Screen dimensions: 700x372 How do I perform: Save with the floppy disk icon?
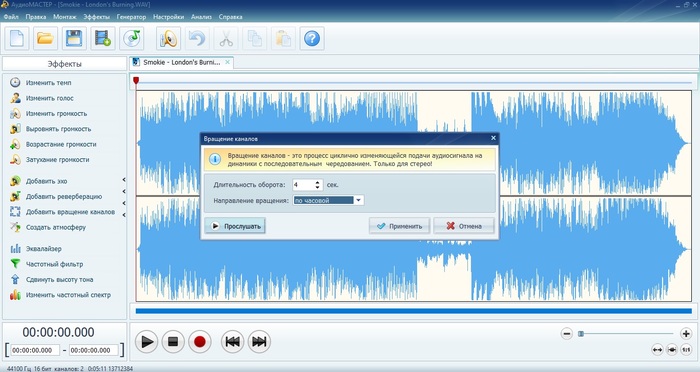74,38
